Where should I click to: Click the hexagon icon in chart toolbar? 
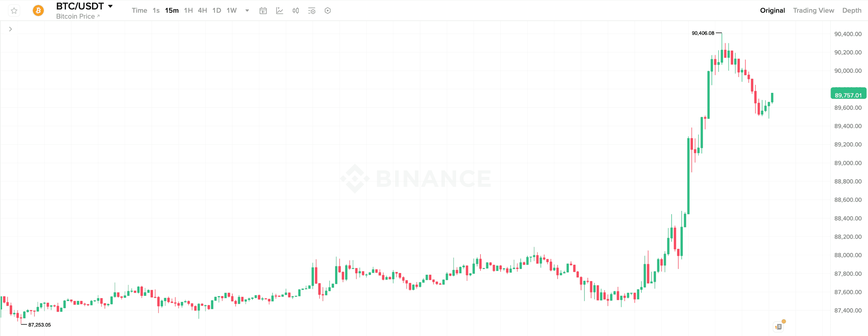click(327, 11)
